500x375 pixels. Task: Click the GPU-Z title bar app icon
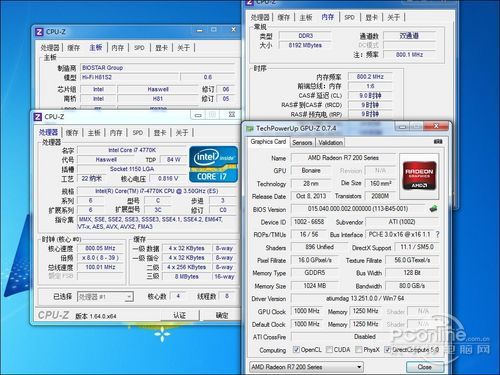249,128
